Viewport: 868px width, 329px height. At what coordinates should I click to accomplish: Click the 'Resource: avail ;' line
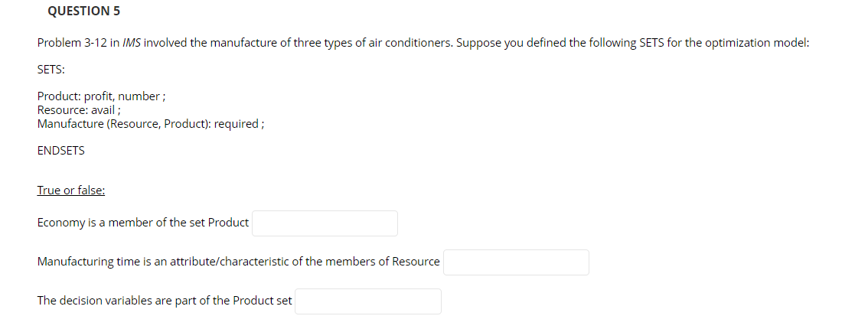tap(79, 109)
